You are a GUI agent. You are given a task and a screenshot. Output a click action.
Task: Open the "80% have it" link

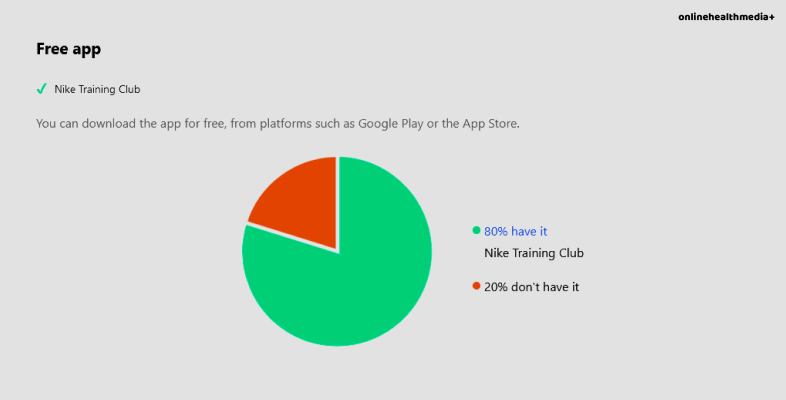pos(516,231)
